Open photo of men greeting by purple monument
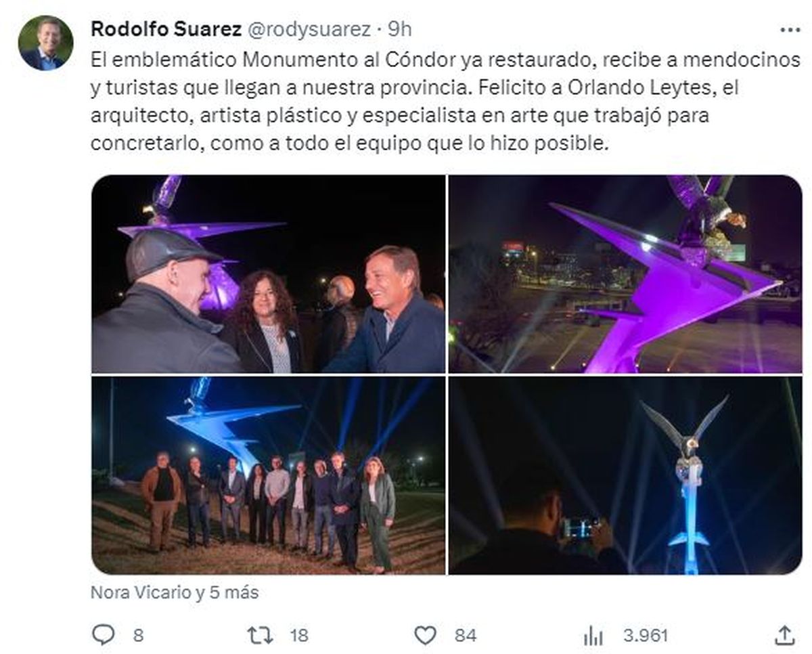 268,274
